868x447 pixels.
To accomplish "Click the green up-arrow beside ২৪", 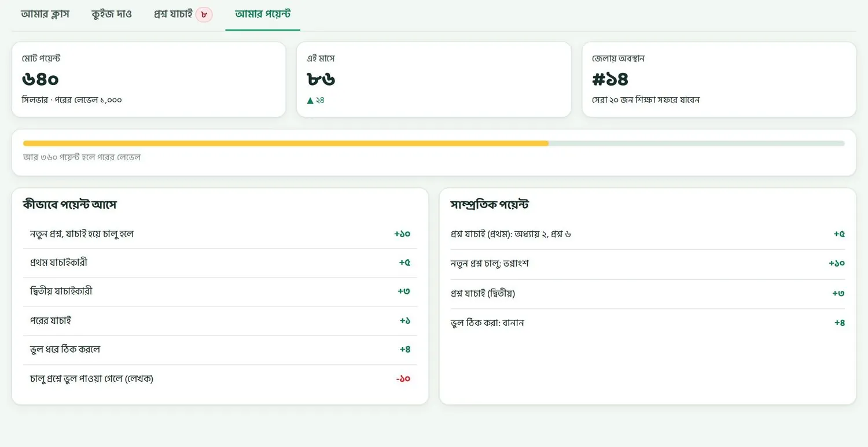I will point(310,101).
